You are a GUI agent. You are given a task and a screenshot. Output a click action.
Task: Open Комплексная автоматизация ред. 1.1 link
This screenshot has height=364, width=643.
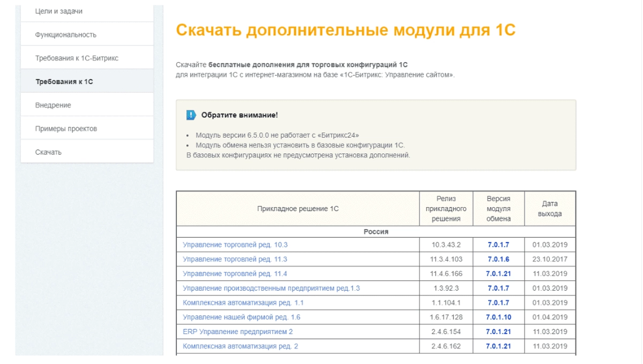(x=243, y=302)
